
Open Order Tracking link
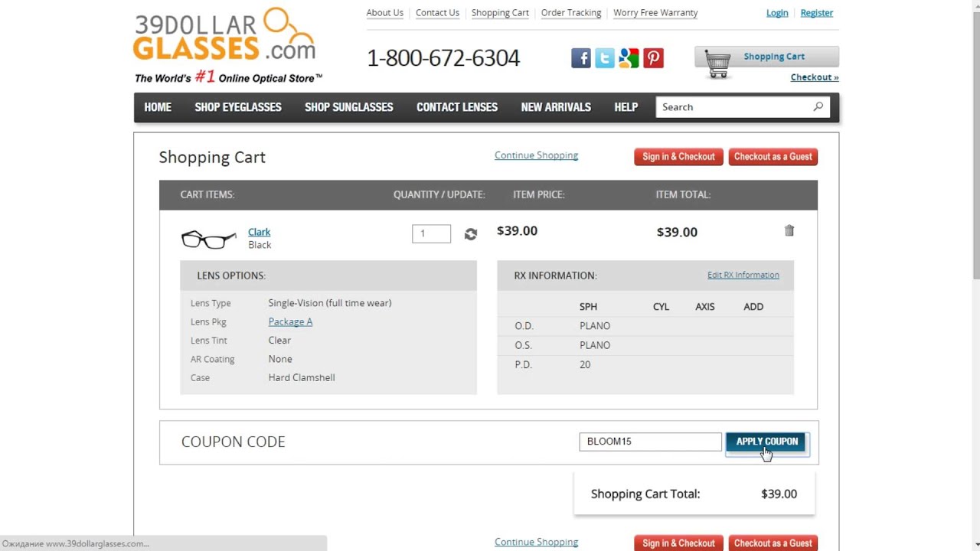pos(571,13)
